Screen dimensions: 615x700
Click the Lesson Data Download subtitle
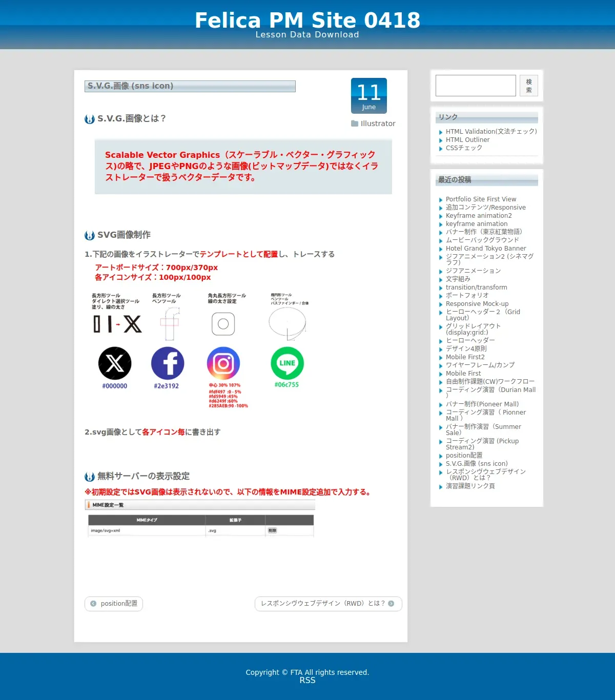click(x=307, y=35)
